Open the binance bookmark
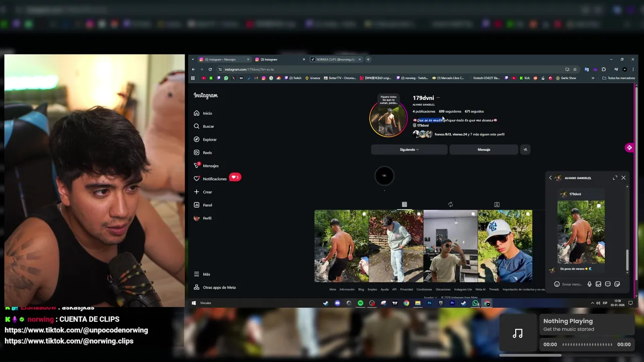 coord(312,78)
